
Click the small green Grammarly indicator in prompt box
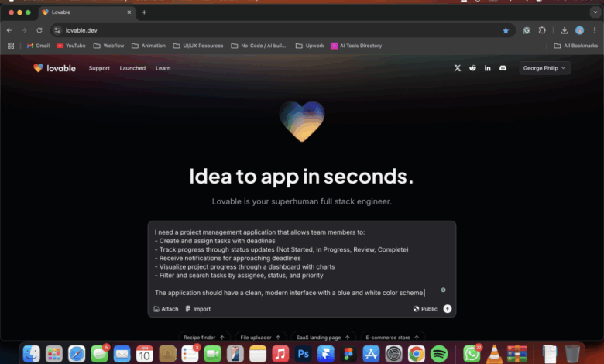click(x=444, y=290)
